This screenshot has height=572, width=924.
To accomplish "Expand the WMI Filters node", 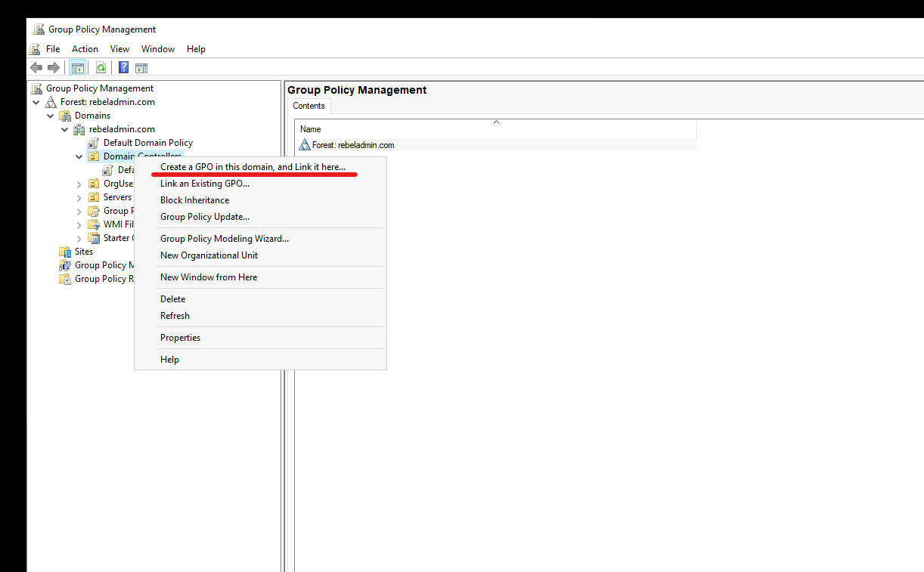I will [x=79, y=224].
